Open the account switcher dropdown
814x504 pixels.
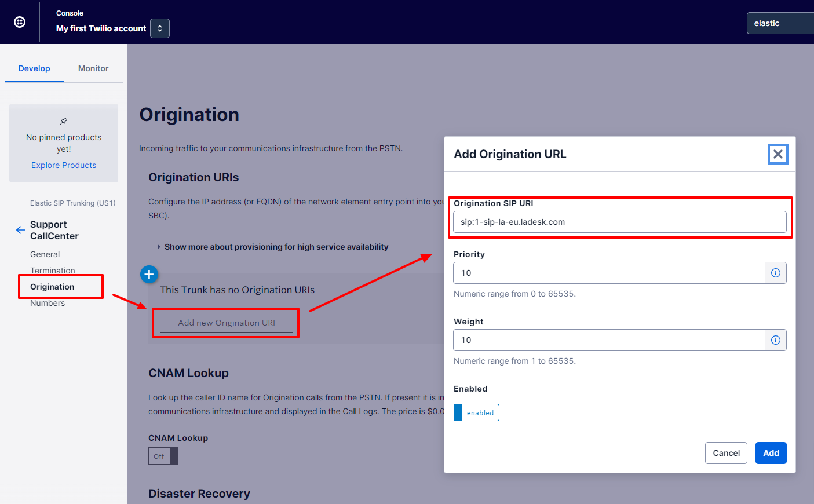(160, 28)
